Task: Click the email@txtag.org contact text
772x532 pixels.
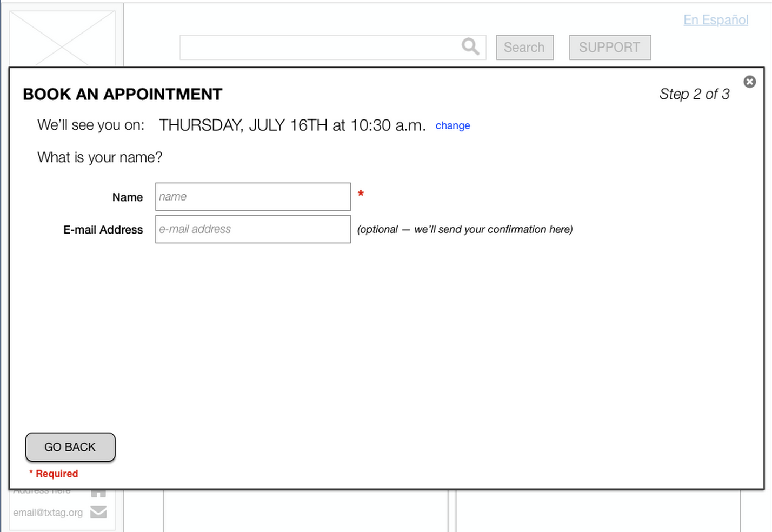Action: pos(48,512)
